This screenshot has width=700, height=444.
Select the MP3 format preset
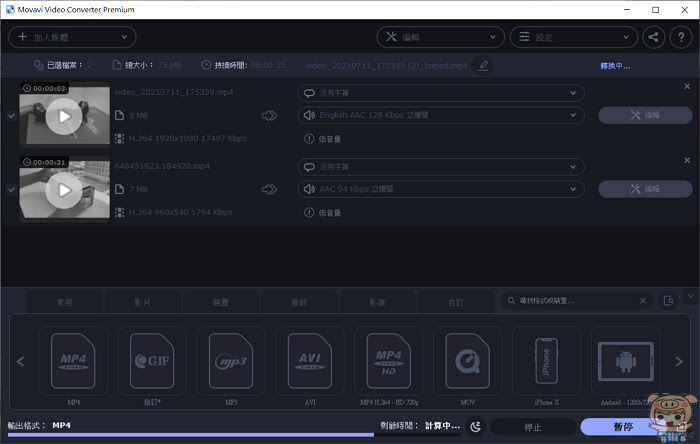(231, 361)
